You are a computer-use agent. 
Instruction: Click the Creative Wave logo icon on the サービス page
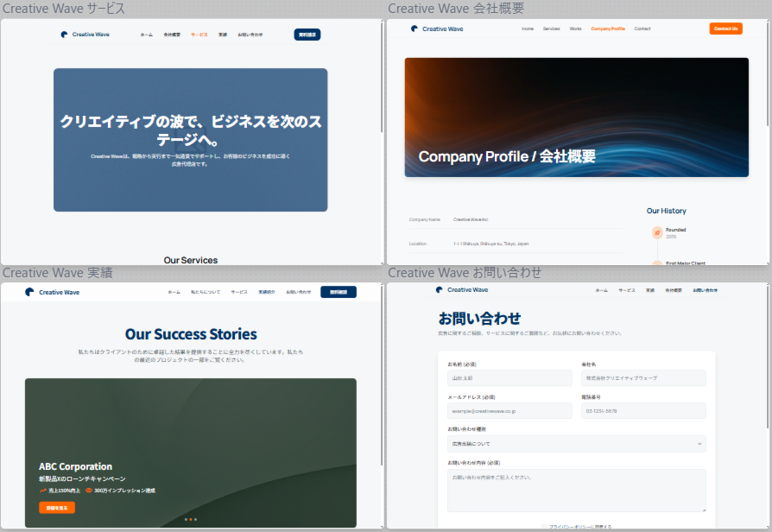pos(65,35)
